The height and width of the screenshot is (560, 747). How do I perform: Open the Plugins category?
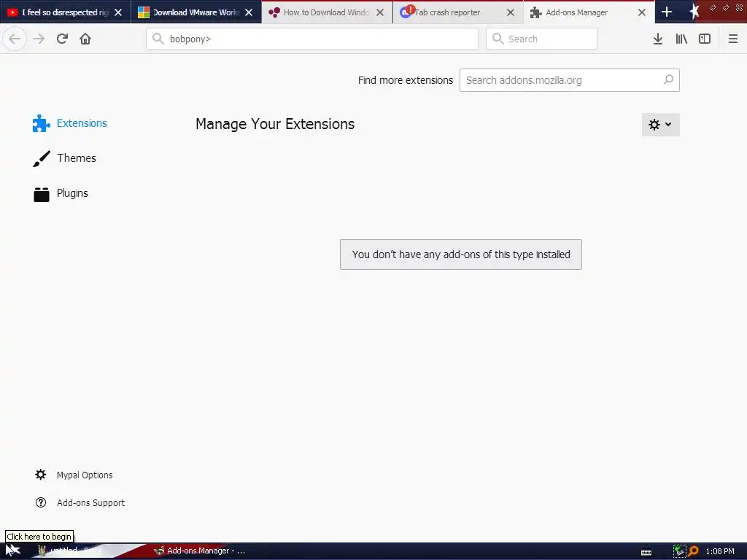click(61, 193)
